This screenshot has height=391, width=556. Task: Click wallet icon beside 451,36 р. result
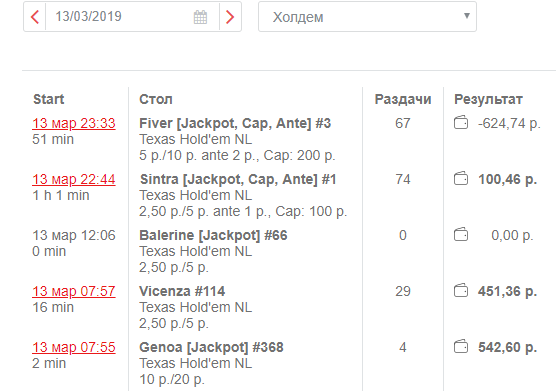click(461, 291)
